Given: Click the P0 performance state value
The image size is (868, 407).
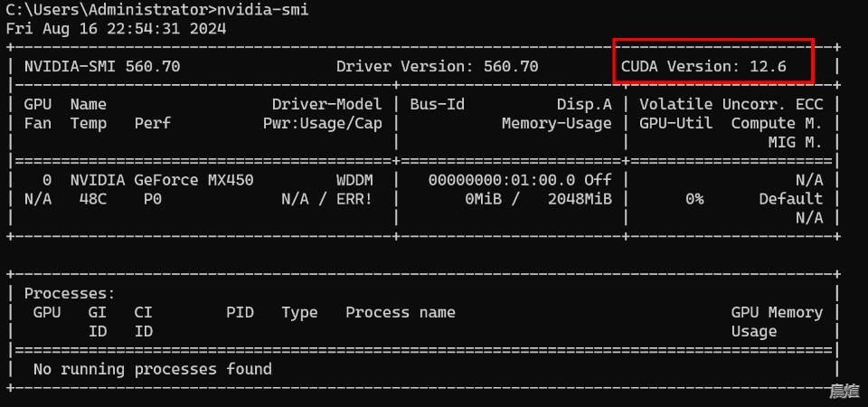Looking at the screenshot, I should pyautogui.click(x=152, y=199).
